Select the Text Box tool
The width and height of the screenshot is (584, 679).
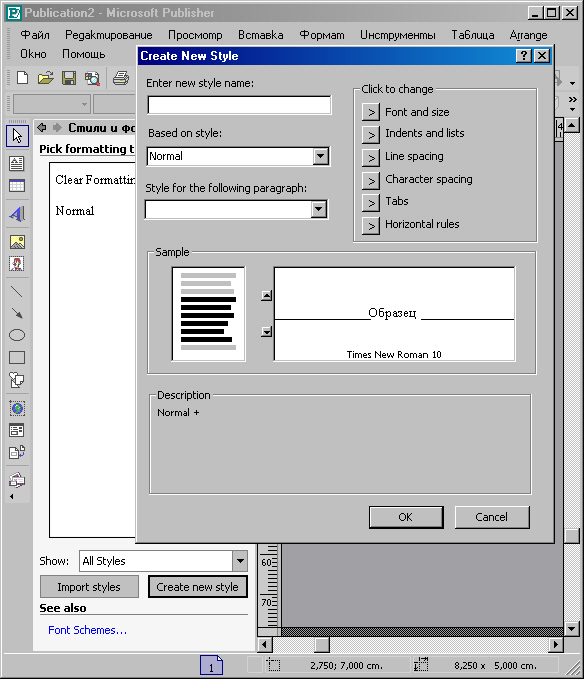(x=17, y=164)
